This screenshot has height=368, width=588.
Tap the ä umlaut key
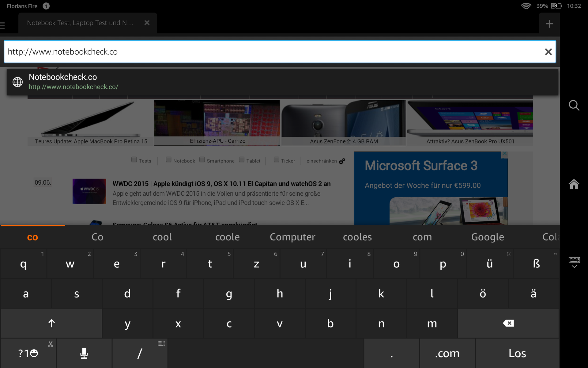tap(533, 293)
